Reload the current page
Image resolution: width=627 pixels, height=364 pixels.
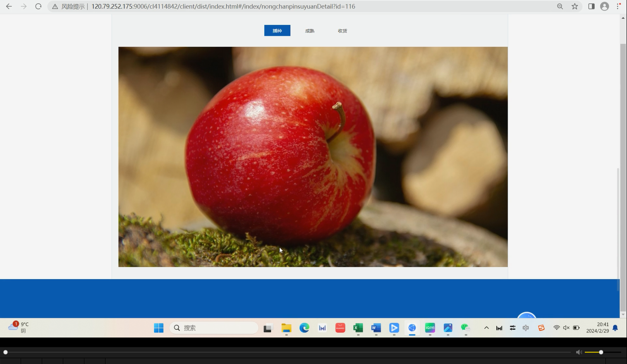coord(38,7)
